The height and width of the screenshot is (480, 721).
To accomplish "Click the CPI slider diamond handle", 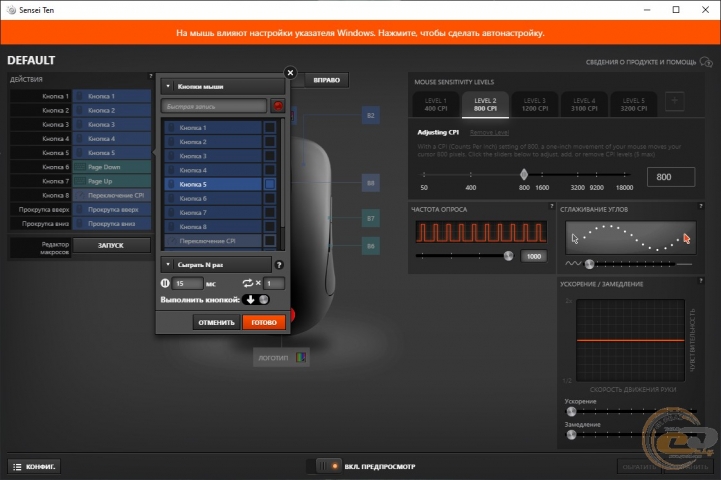I will click(524, 174).
